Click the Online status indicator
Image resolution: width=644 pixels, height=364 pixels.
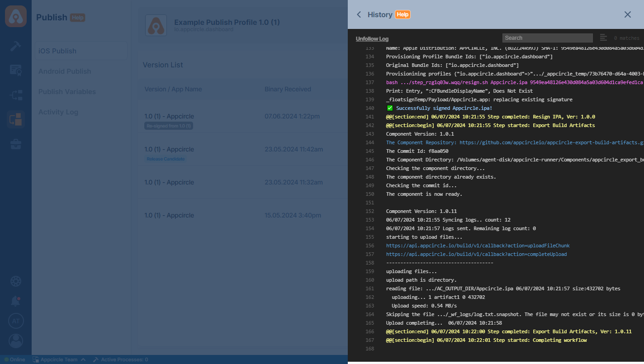pyautogui.click(x=15, y=359)
